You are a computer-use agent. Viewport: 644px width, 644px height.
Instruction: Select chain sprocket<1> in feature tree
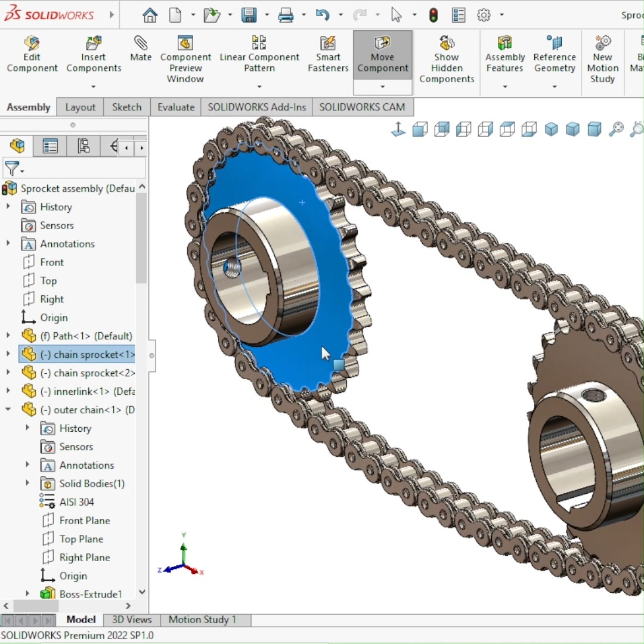coord(77,354)
